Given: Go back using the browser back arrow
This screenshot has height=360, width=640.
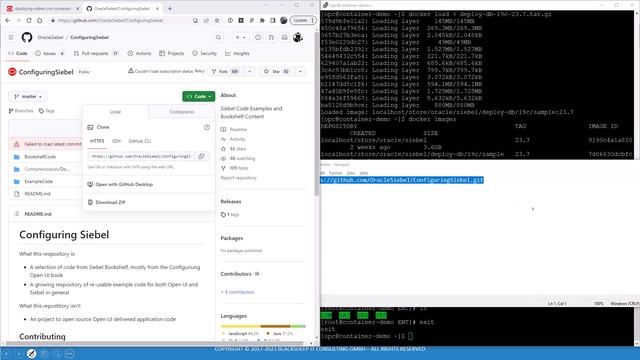Looking at the screenshot, I should tap(8, 20).
